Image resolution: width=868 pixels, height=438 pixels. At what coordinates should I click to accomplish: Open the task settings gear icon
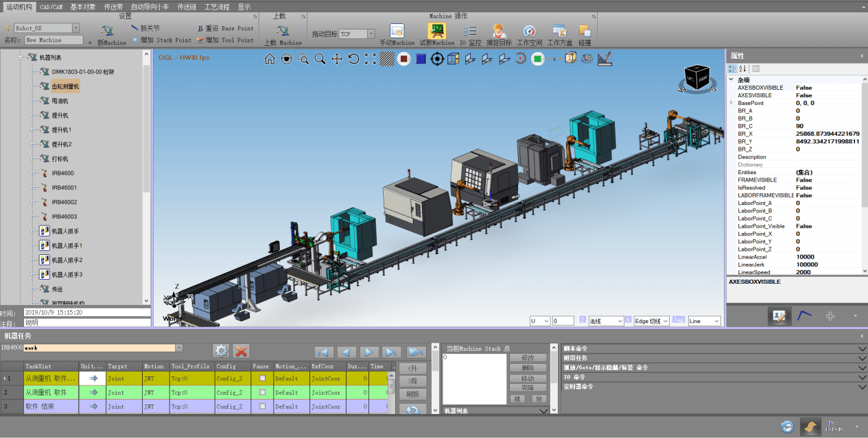click(x=220, y=351)
